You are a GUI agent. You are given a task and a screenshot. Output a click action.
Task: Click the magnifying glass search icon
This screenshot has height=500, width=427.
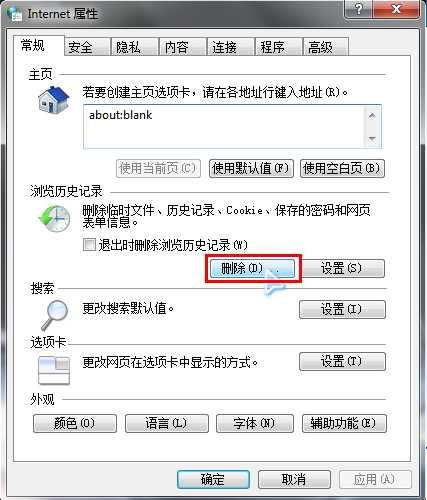click(54, 315)
